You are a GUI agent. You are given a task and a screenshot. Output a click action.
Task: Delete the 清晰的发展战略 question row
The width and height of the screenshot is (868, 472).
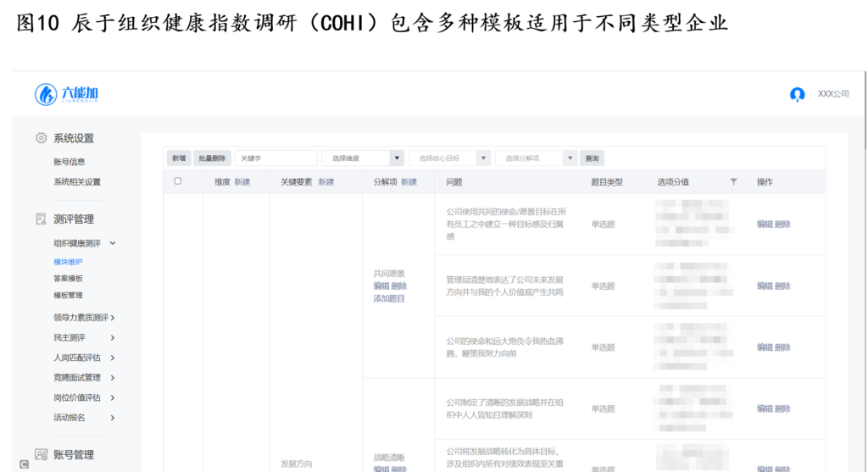pyautogui.click(x=782, y=409)
